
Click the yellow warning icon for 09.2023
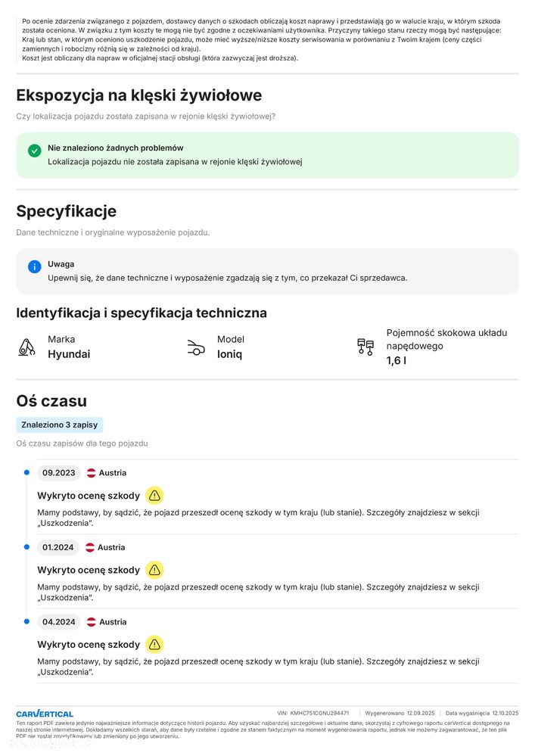154,495
